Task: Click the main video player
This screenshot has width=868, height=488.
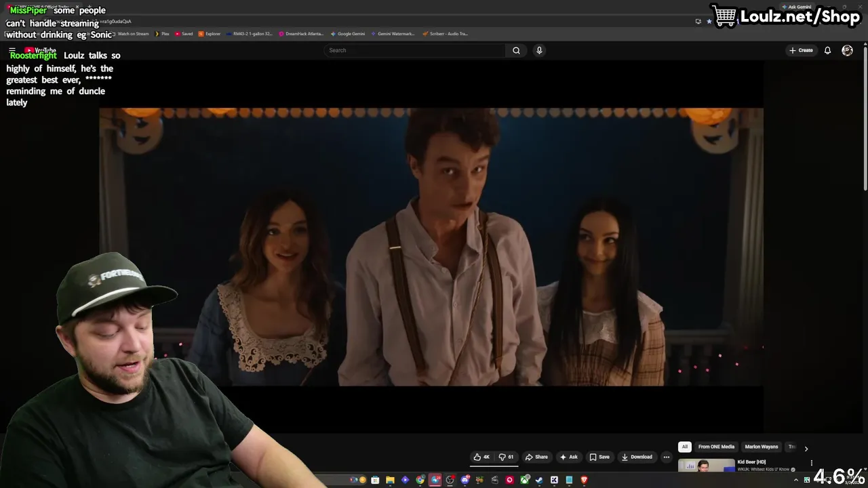Action: [x=431, y=247]
